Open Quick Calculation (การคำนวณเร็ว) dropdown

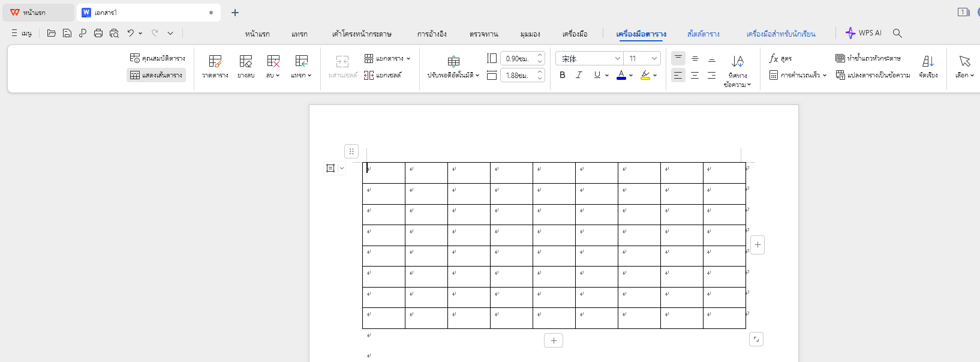pyautogui.click(x=798, y=75)
